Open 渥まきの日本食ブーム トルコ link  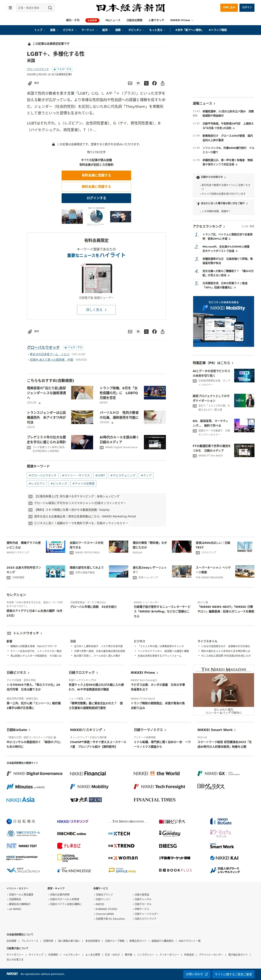(x=50, y=354)
